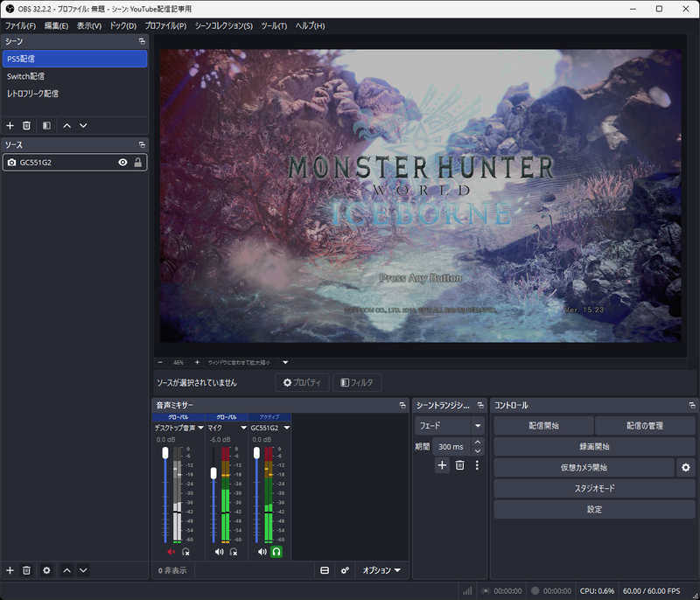Adjust デスクトップ音声 volume fader
This screenshot has width=700, height=600.
tap(165, 453)
